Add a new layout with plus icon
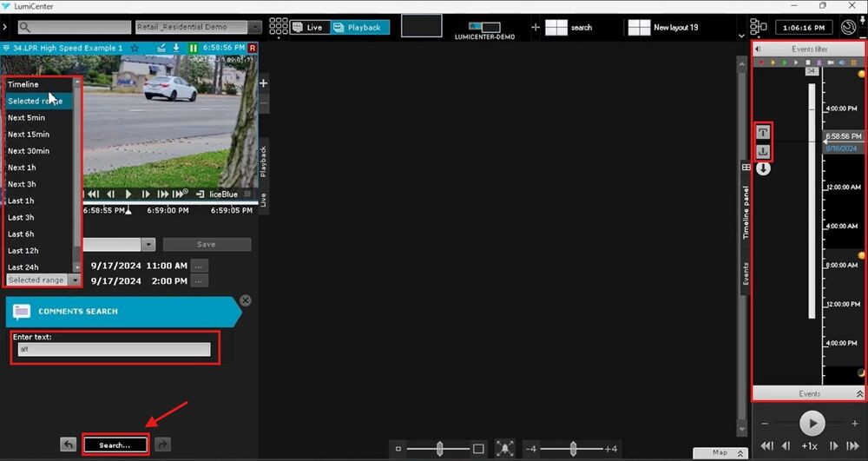The height and width of the screenshot is (461, 868). click(536, 28)
